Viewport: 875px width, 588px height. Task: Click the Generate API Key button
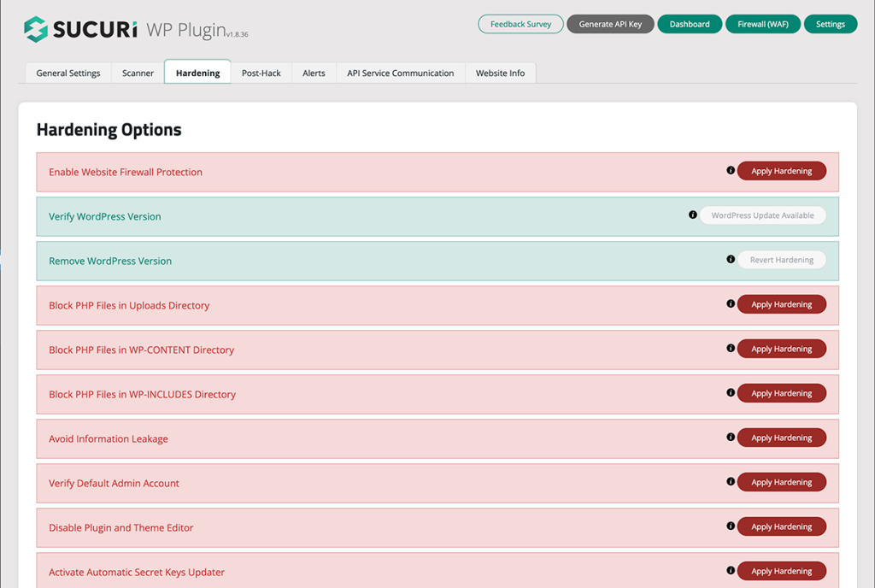[610, 24]
